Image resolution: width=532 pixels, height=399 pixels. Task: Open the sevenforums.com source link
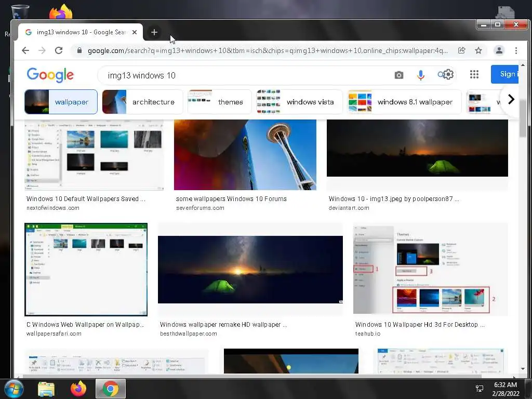pyautogui.click(x=200, y=208)
